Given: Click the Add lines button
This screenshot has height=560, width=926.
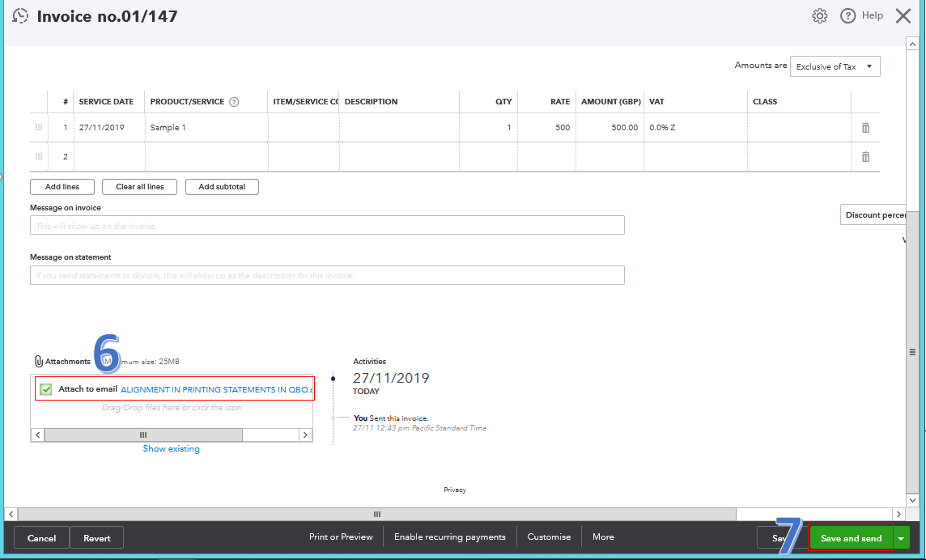Looking at the screenshot, I should click(62, 186).
